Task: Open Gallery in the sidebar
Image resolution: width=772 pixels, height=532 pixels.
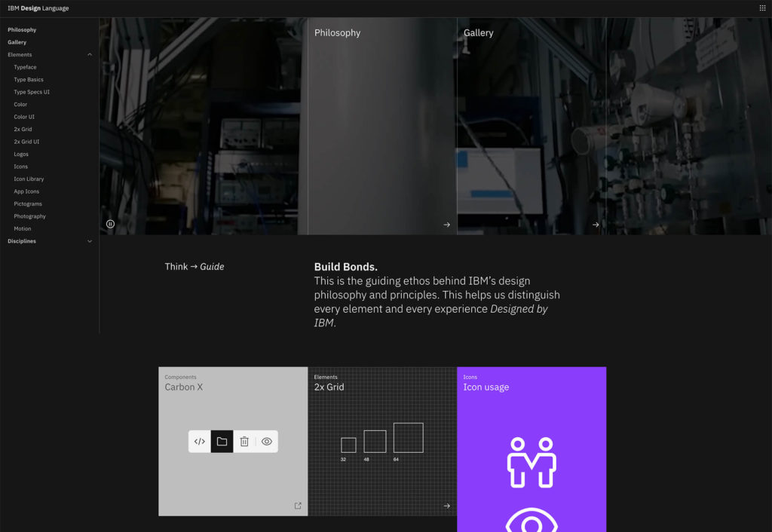Action: click(x=17, y=42)
